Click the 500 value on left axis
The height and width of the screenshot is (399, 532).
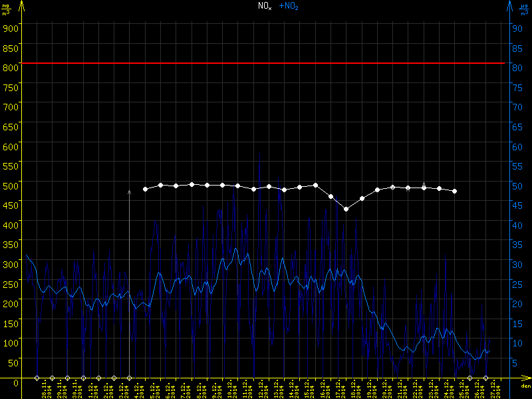pos(11,184)
